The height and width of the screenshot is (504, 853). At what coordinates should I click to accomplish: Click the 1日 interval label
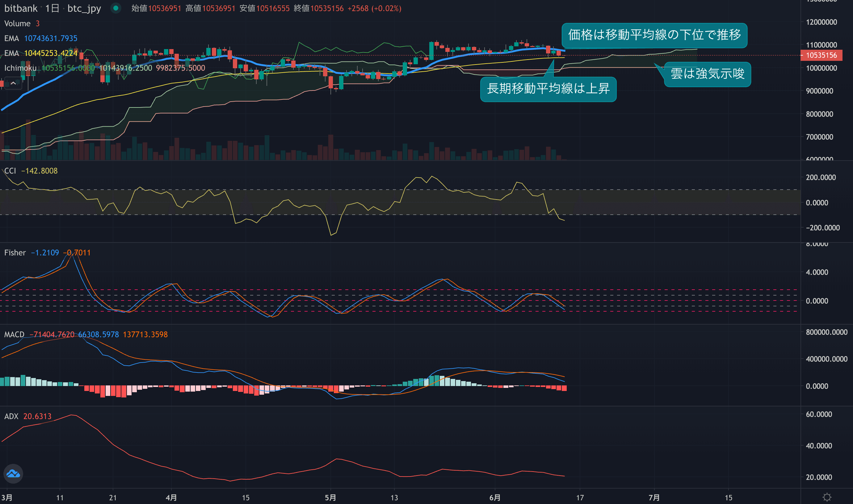tap(52, 8)
